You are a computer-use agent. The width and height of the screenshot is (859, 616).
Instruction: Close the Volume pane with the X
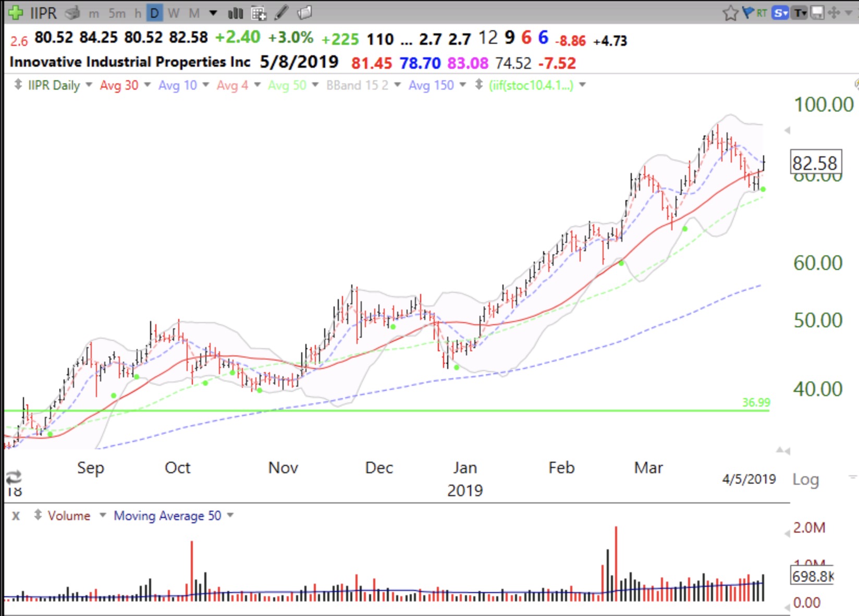coord(16,515)
